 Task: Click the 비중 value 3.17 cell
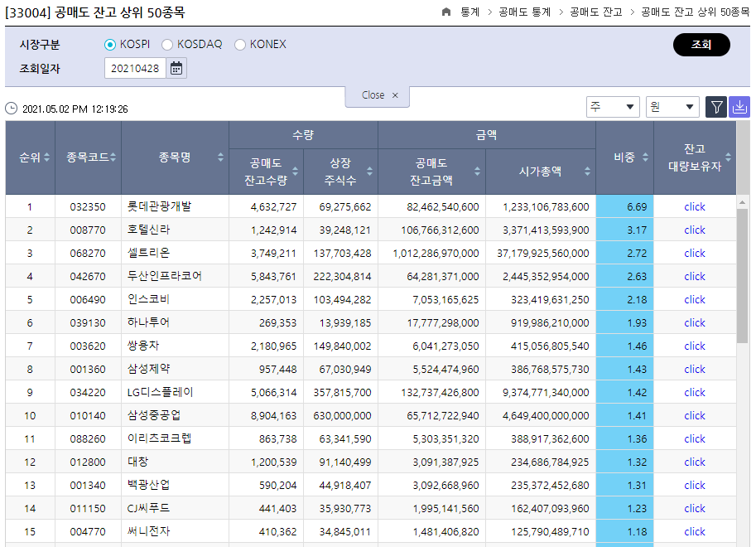tap(624, 230)
